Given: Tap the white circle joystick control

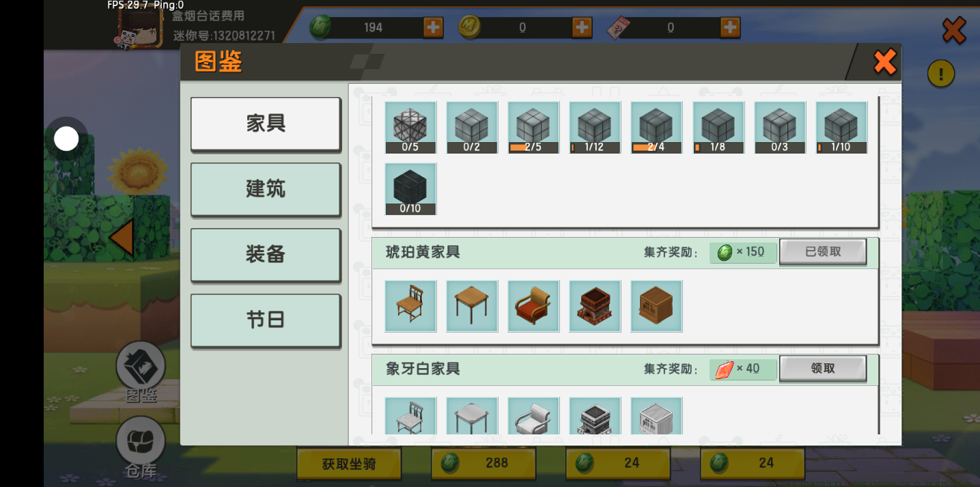Looking at the screenshot, I should [x=66, y=139].
